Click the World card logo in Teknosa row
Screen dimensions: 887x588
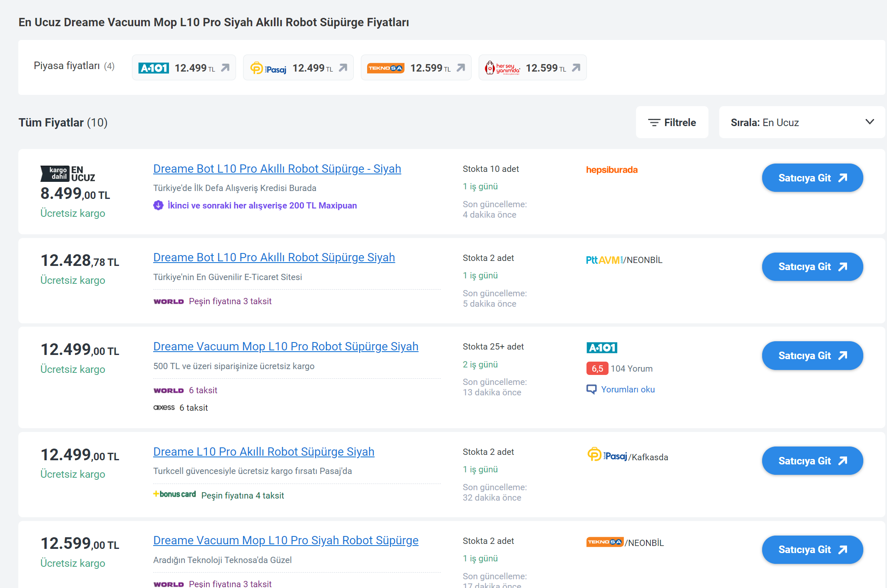(x=169, y=584)
